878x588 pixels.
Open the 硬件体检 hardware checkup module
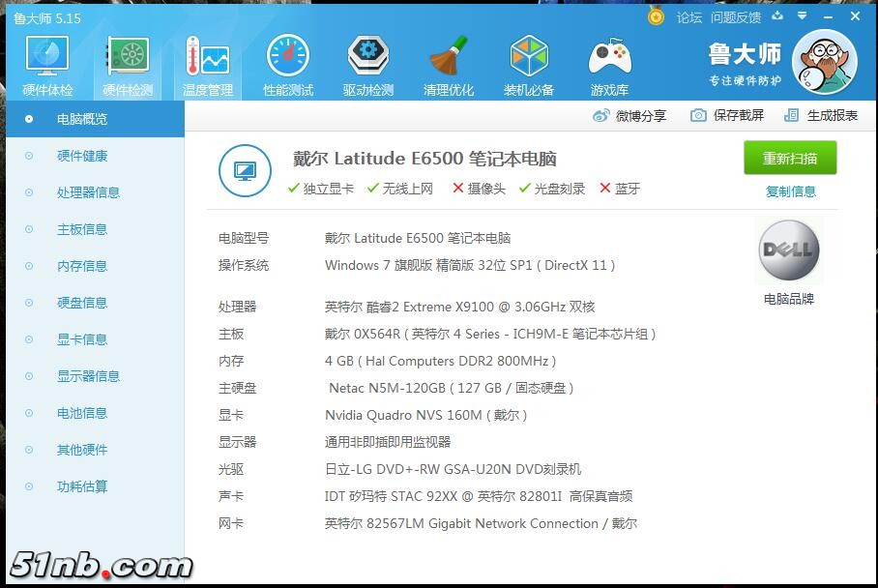pos(47,66)
